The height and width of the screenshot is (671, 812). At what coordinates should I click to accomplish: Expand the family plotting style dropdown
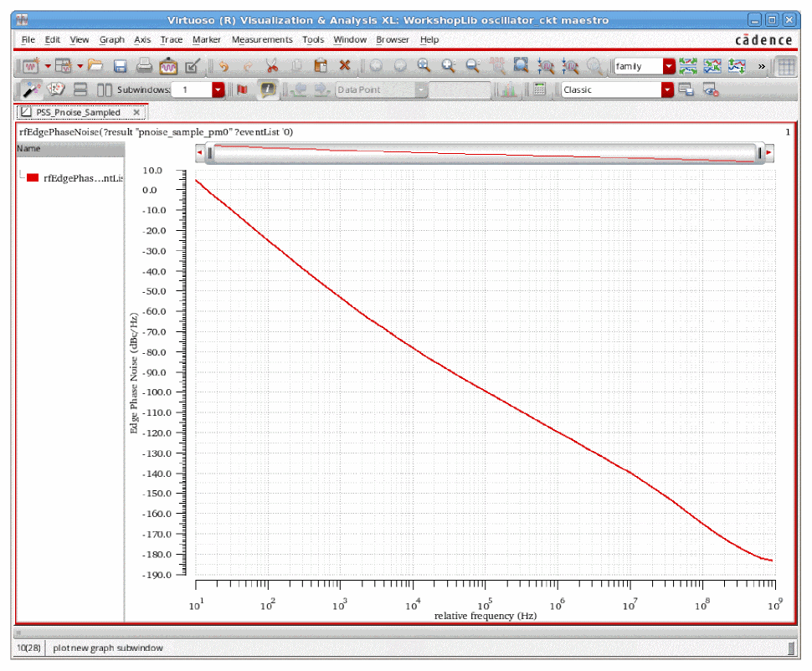669,66
